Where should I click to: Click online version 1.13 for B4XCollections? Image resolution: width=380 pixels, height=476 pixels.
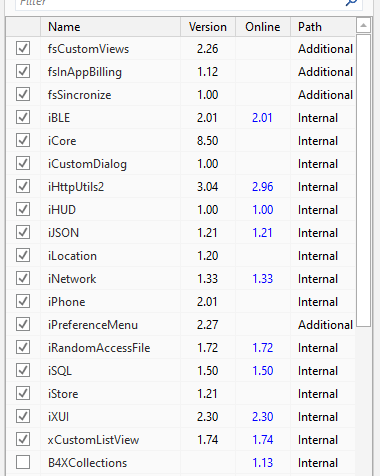(x=263, y=463)
